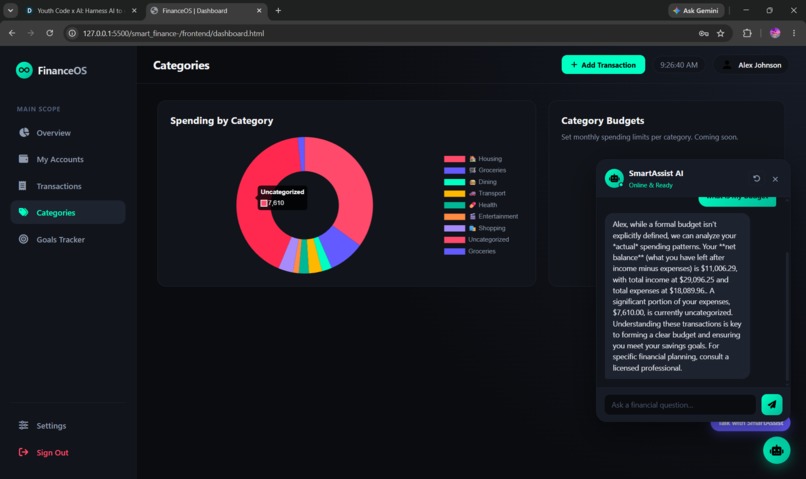This screenshot has height=479, width=806.
Task: Toggle the Health legend entry
Action: (470, 205)
